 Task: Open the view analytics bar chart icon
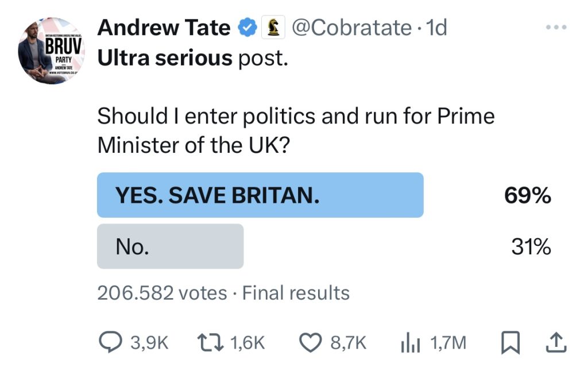pos(411,343)
